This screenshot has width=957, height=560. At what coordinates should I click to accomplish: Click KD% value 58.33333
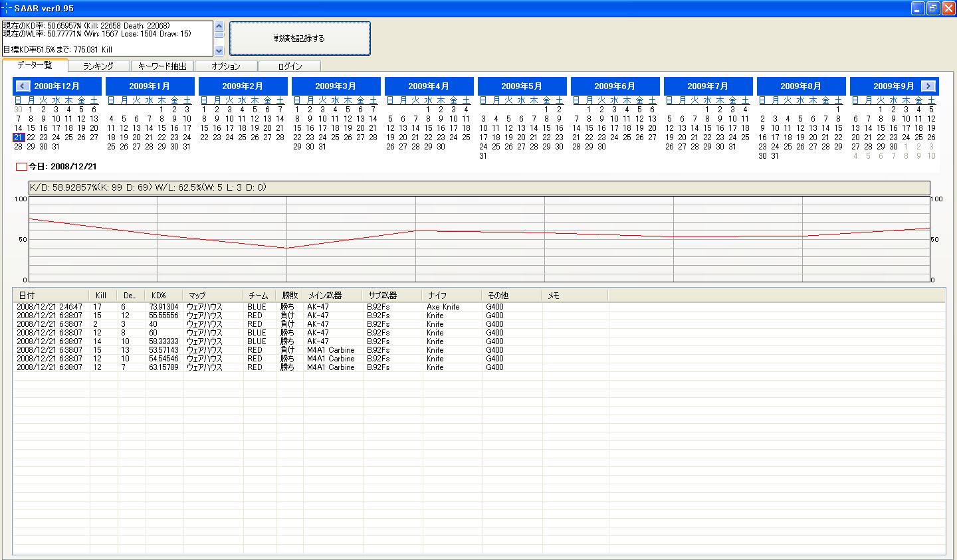(x=163, y=341)
